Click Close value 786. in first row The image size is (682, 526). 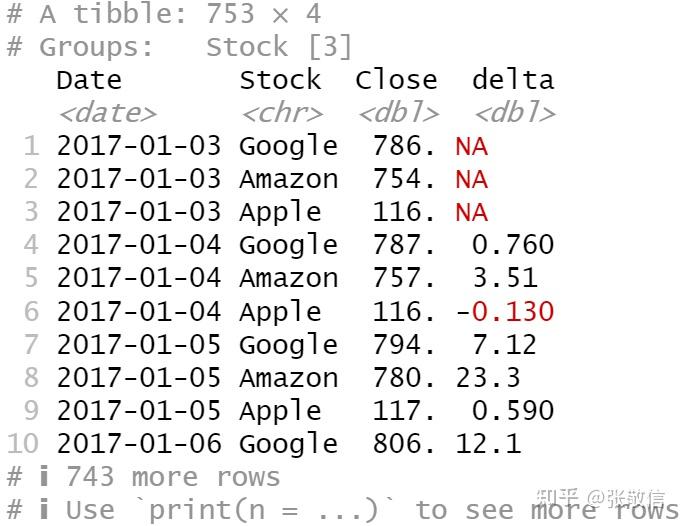404,146
